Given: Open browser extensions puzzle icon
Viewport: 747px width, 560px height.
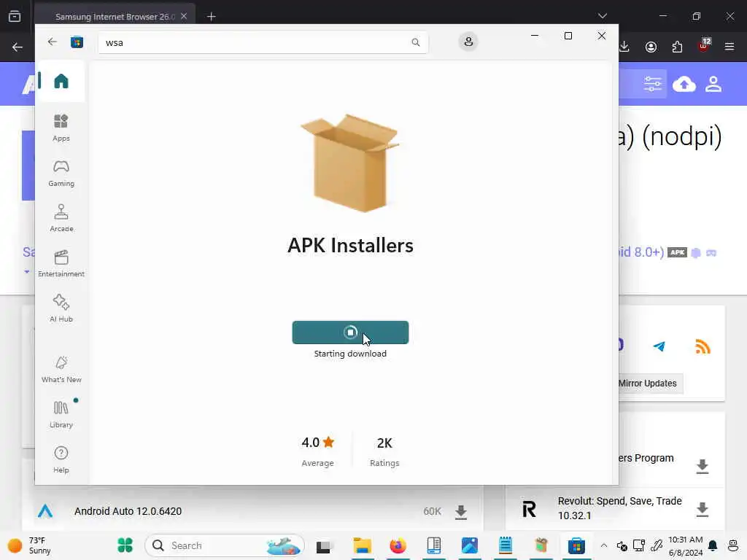Looking at the screenshot, I should click(x=677, y=47).
